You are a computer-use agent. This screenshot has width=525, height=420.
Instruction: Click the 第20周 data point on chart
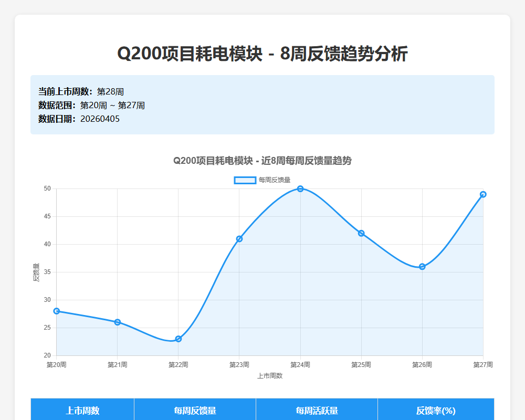(x=57, y=311)
